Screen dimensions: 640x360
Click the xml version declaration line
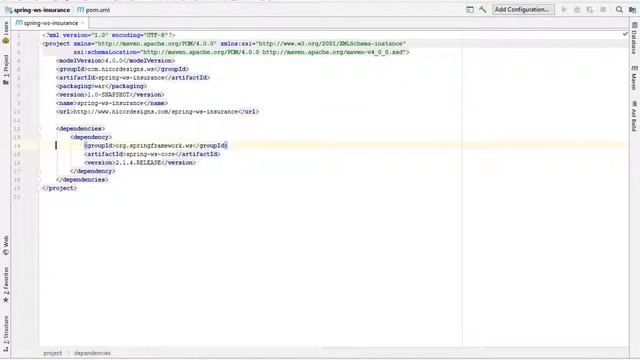tap(109, 35)
